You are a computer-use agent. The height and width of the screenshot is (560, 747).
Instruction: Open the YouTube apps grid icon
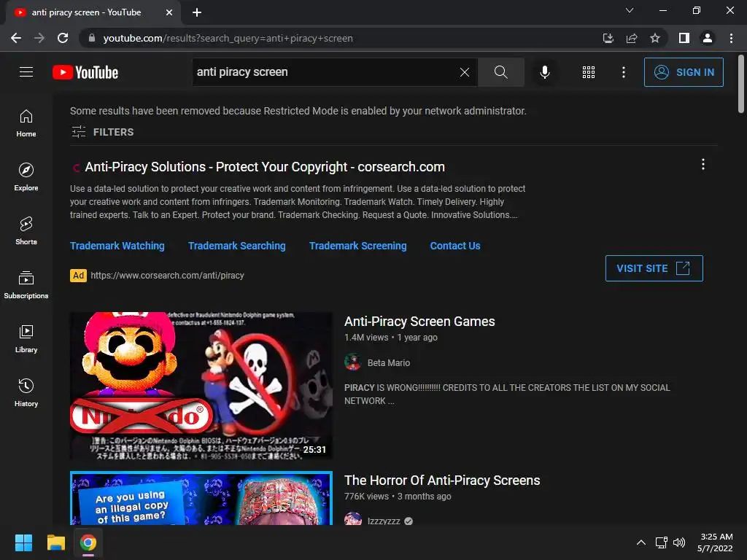pyautogui.click(x=589, y=72)
